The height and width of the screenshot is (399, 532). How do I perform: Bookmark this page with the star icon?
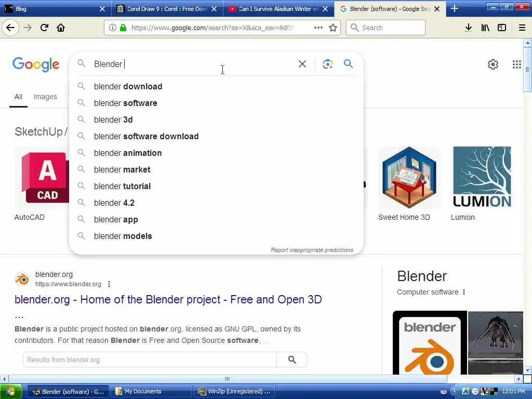(333, 28)
